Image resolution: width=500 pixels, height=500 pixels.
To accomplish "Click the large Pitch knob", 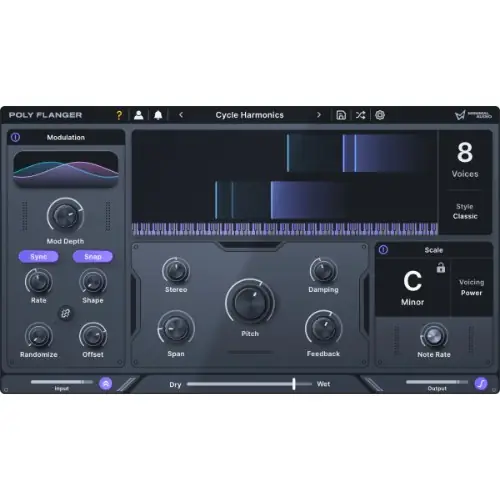I will point(250,303).
